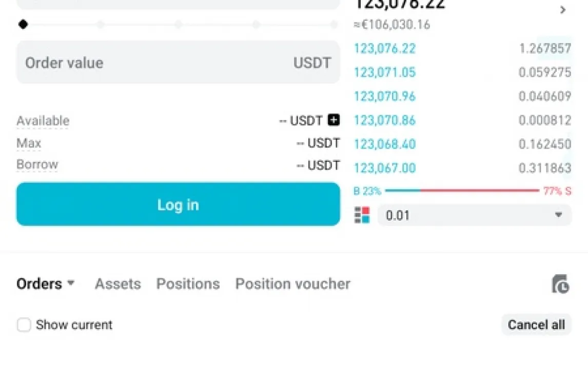The image size is (588, 367).
Task: Click the Borrow label
Action: pos(37,165)
